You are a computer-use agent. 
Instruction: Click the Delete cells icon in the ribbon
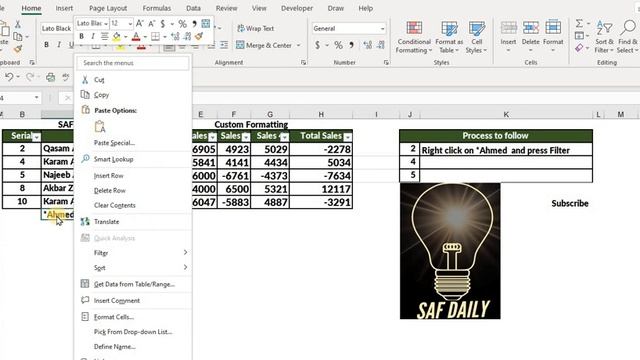pyautogui.click(x=531, y=28)
